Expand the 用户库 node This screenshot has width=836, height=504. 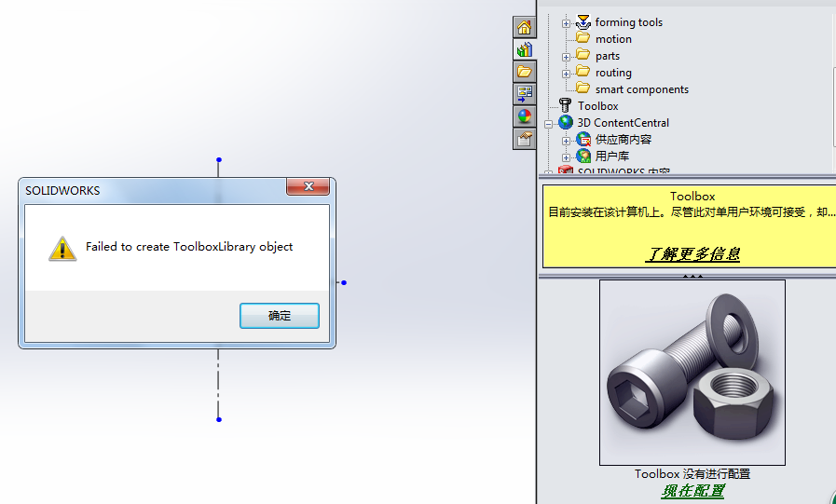[567, 157]
